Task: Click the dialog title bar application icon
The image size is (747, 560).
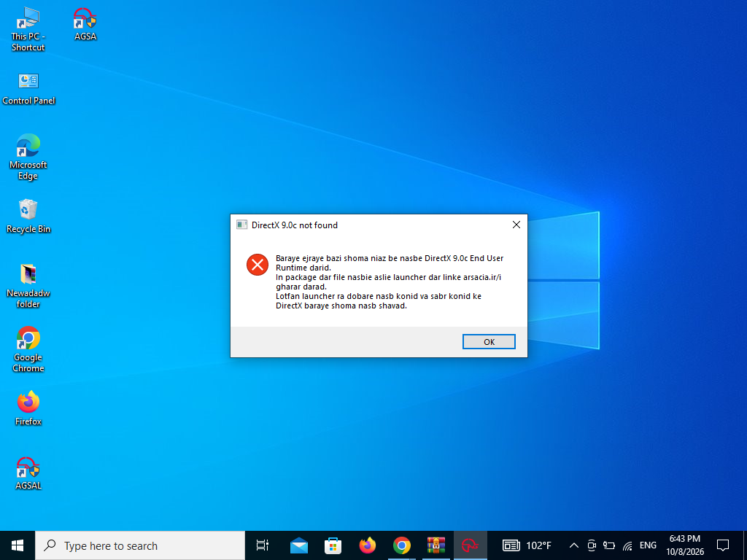Action: tap(241, 225)
